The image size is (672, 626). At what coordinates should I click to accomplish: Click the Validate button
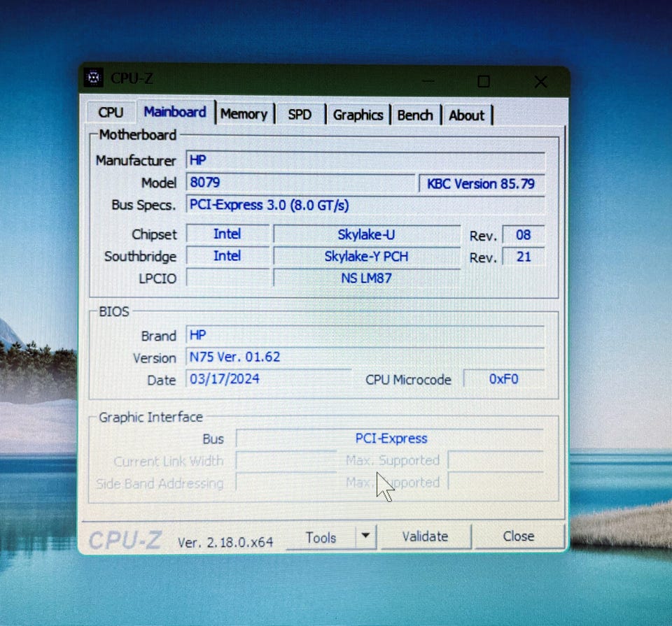425,536
